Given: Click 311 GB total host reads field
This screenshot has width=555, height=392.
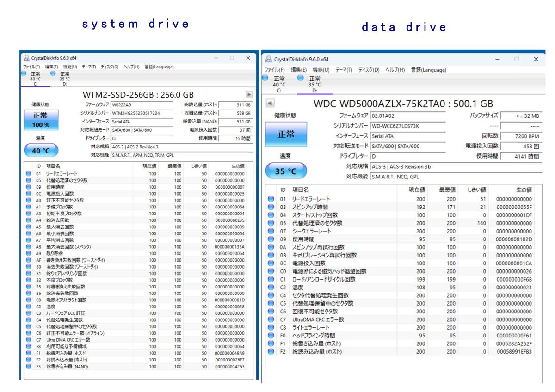Looking at the screenshot, I should 235,105.
